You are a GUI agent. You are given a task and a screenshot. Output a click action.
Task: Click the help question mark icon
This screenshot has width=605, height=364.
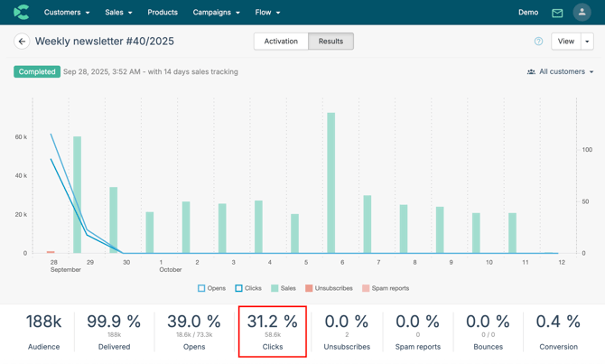click(x=539, y=42)
